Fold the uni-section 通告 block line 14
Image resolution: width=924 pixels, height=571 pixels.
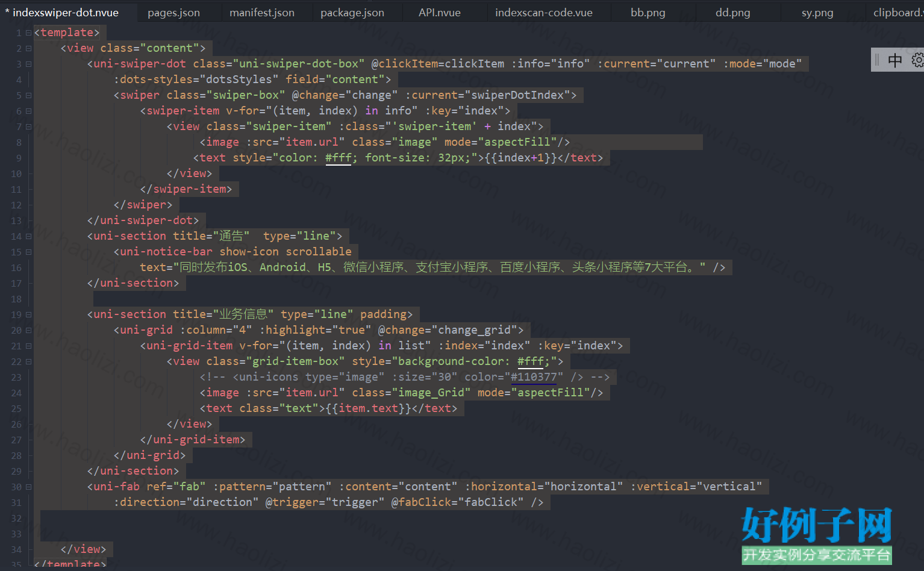click(x=28, y=236)
